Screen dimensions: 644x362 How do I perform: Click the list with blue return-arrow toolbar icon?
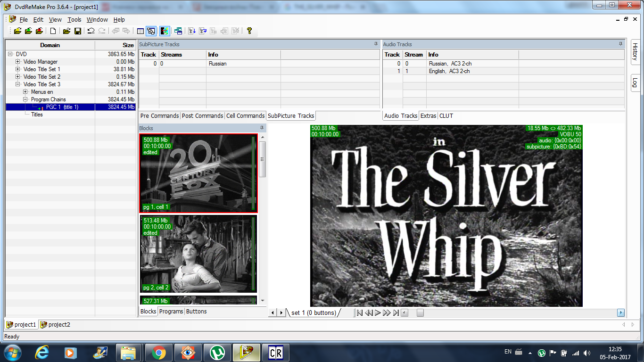203,31
